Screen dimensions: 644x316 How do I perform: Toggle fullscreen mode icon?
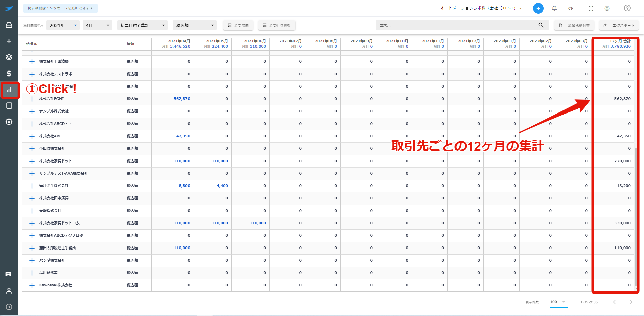[x=591, y=8]
